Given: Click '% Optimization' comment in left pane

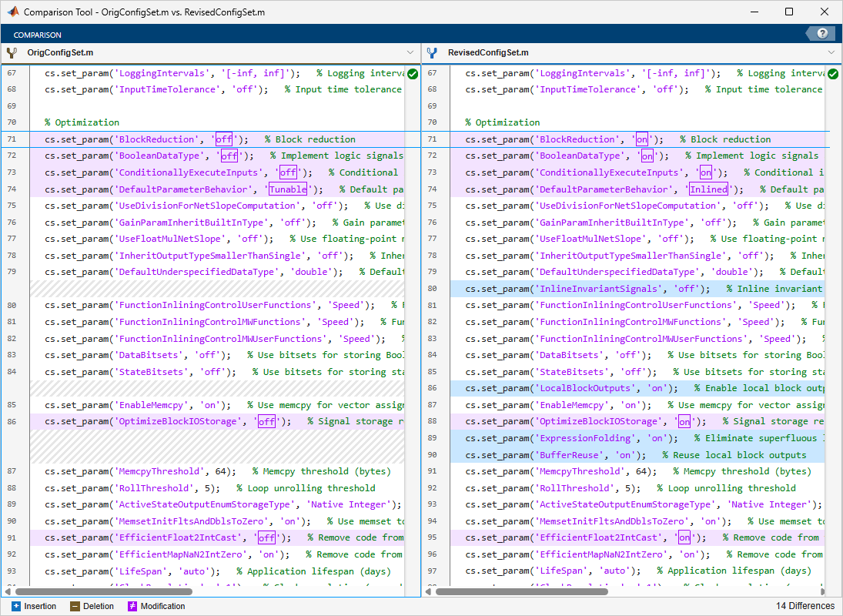Looking at the screenshot, I should [82, 122].
